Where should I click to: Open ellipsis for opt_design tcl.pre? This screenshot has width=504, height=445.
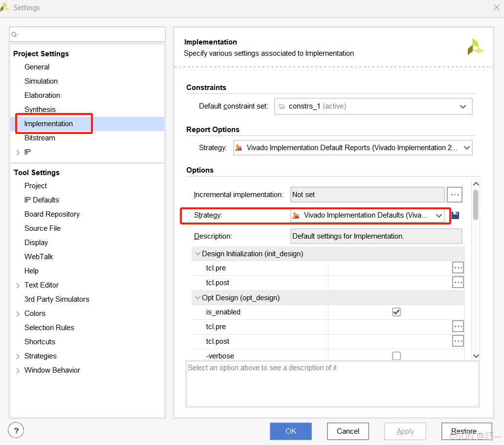(x=458, y=326)
